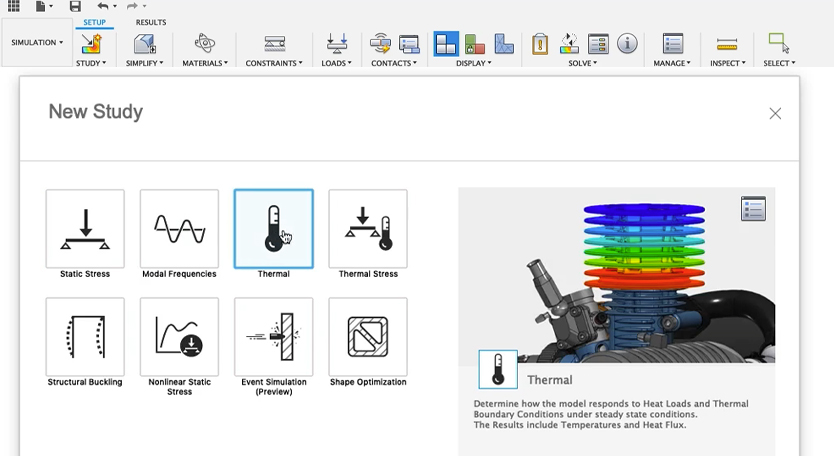This screenshot has height=456, width=834.
Task: Switch to the SETUP tab
Action: [x=94, y=22]
